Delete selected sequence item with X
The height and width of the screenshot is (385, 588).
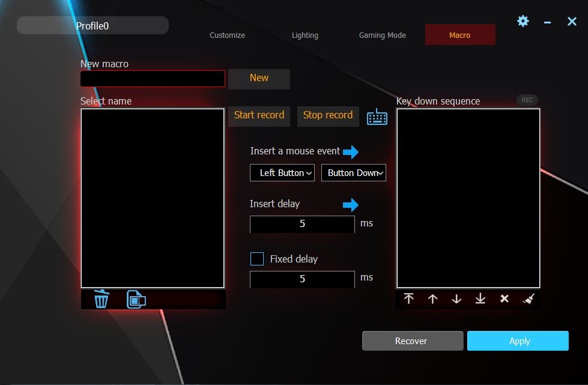[505, 299]
